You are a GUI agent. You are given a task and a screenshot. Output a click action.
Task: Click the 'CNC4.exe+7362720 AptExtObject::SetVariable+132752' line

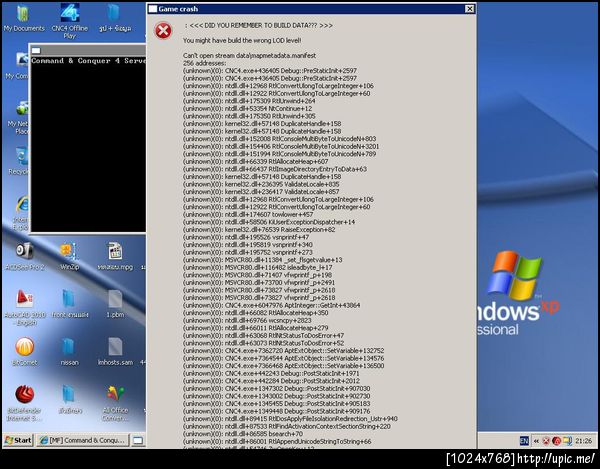click(283, 351)
